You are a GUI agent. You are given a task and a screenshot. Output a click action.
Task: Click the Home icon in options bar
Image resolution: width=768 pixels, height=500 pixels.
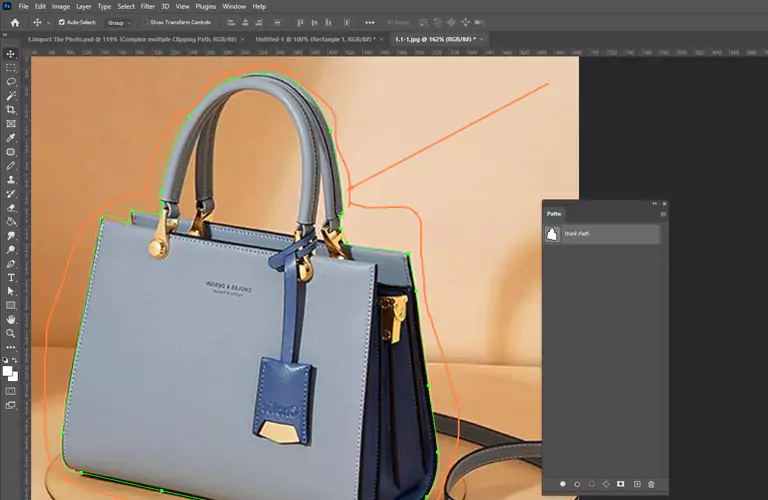pos(14,22)
